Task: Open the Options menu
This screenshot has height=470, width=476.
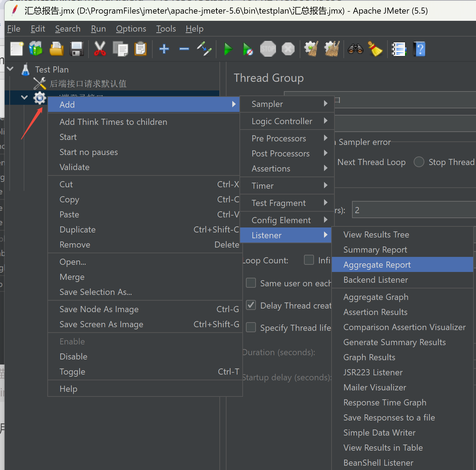Action: point(131,29)
